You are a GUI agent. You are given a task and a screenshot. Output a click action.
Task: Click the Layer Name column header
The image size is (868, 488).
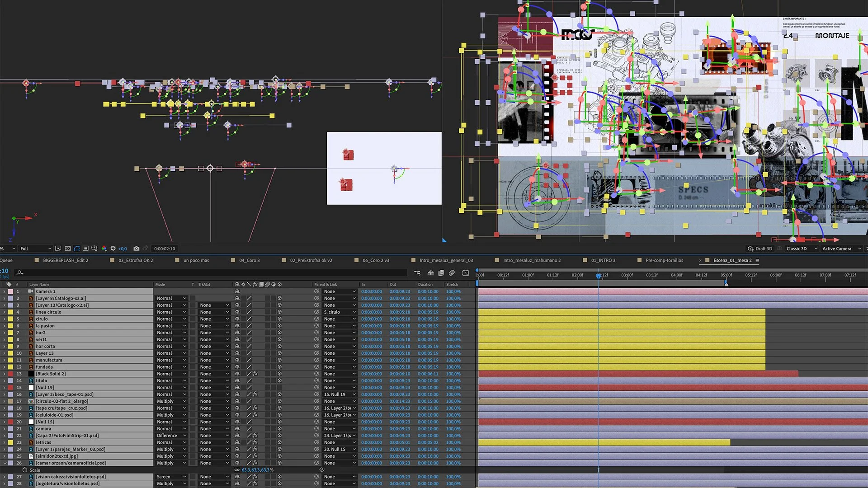click(x=39, y=284)
